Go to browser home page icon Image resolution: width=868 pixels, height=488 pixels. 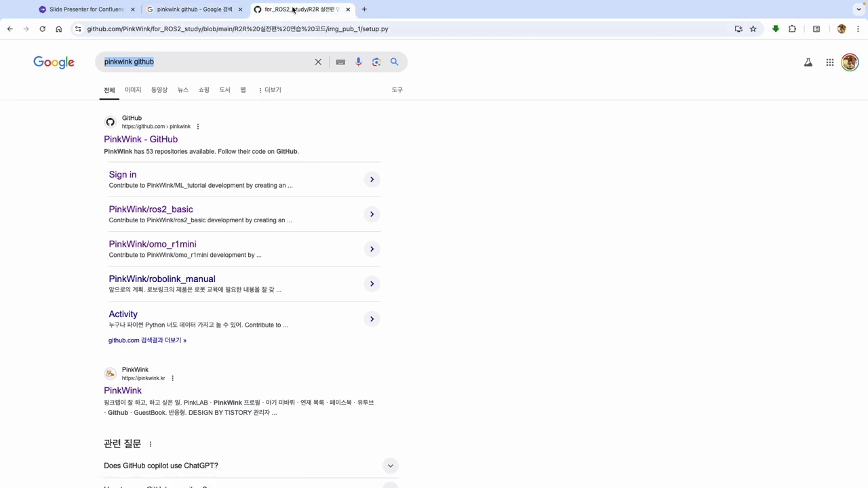[x=58, y=29]
